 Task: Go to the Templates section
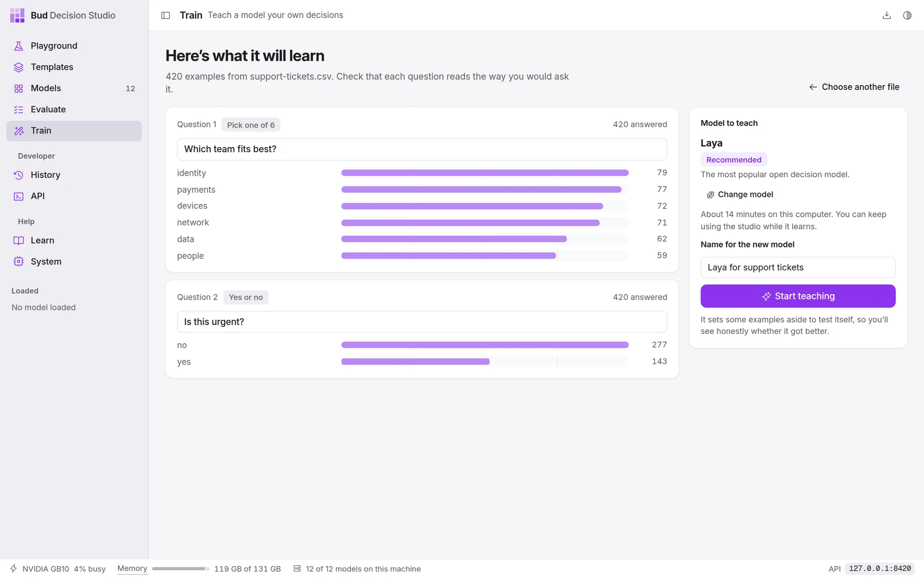[74, 67]
